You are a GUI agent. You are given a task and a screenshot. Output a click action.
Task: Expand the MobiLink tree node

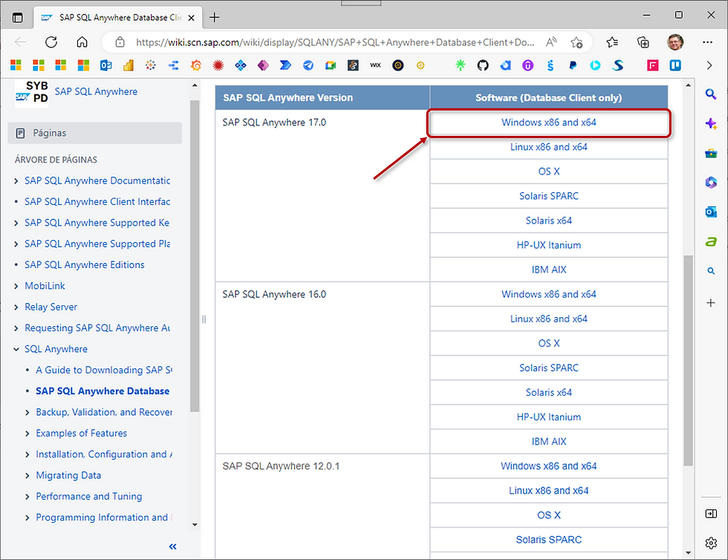coord(16,287)
